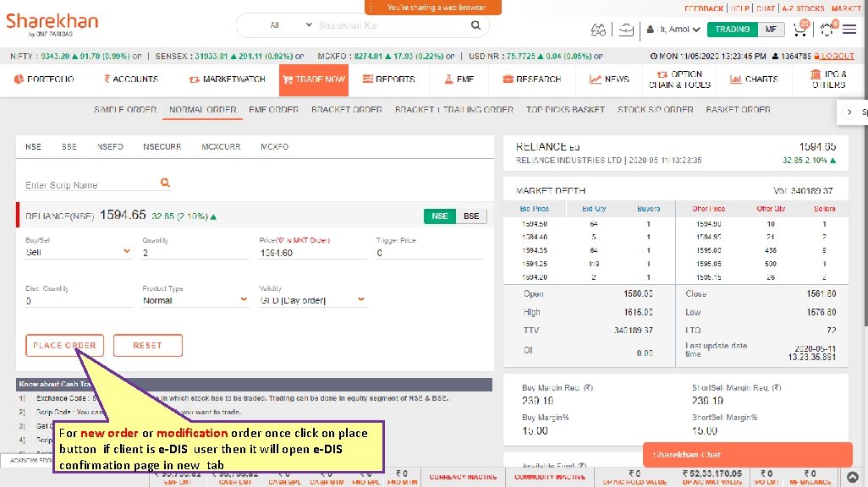
Task: Switch to Top Picks Basket tab
Action: click(x=565, y=110)
